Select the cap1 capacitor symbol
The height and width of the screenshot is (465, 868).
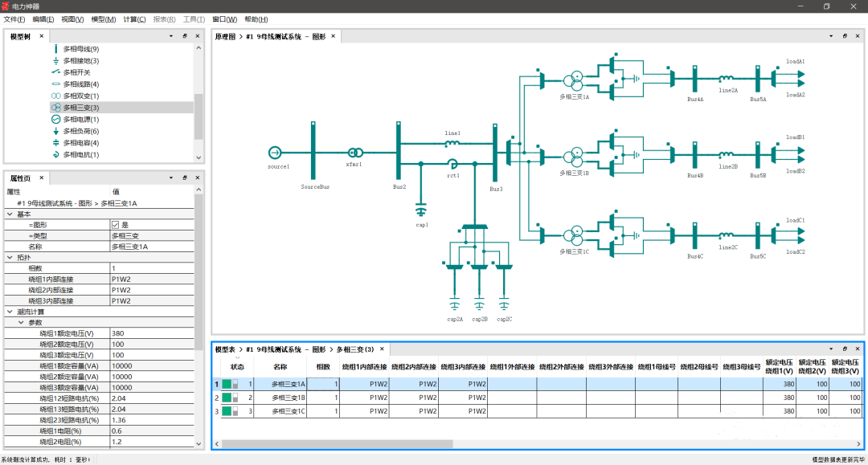coord(421,211)
